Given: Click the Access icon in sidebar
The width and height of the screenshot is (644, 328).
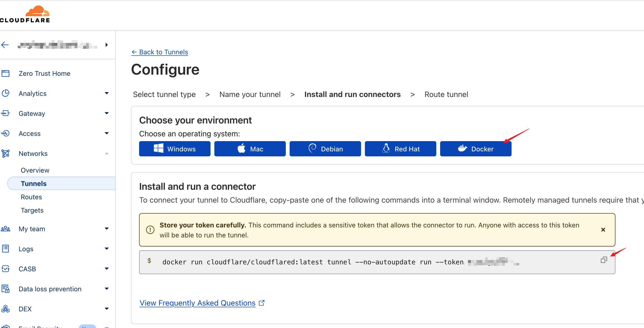Looking at the screenshot, I should [x=5, y=133].
